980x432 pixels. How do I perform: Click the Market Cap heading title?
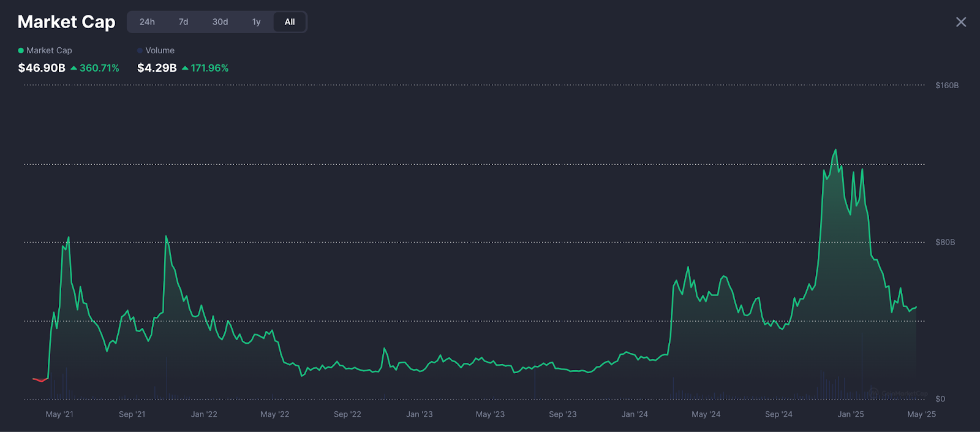(66, 22)
